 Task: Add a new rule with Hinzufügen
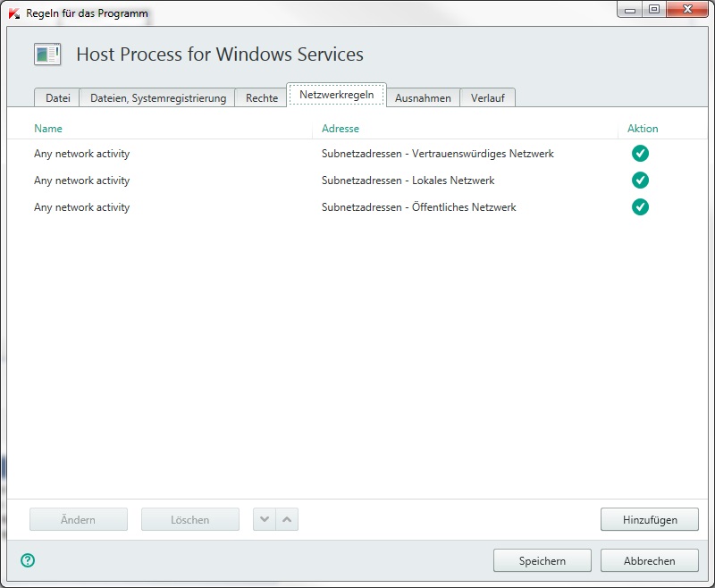point(650,519)
